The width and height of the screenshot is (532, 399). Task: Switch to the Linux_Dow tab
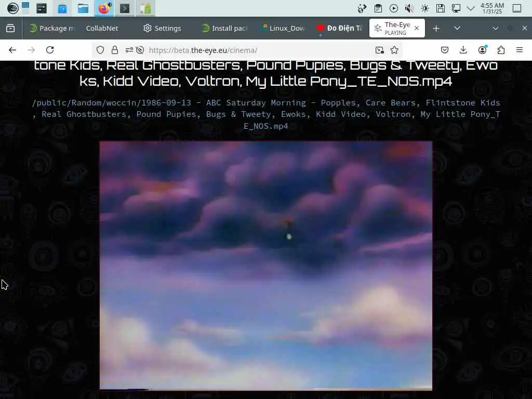pyautogui.click(x=283, y=28)
